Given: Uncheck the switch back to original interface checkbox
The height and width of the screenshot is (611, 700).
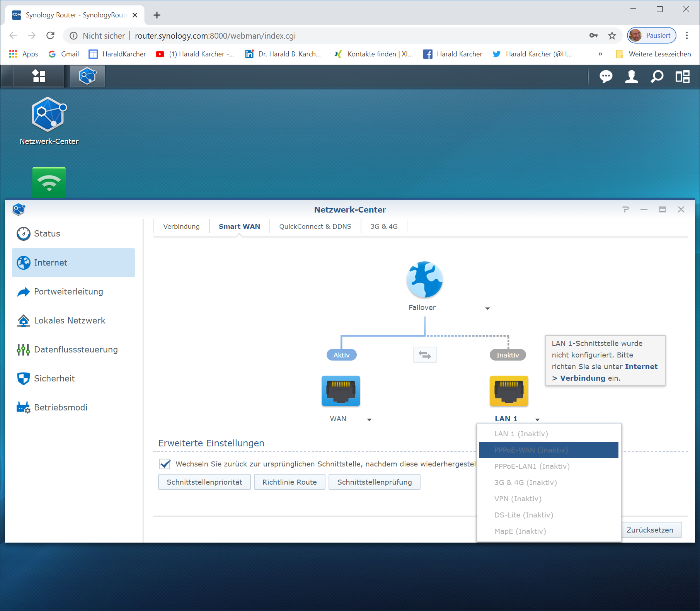Looking at the screenshot, I should [x=165, y=464].
